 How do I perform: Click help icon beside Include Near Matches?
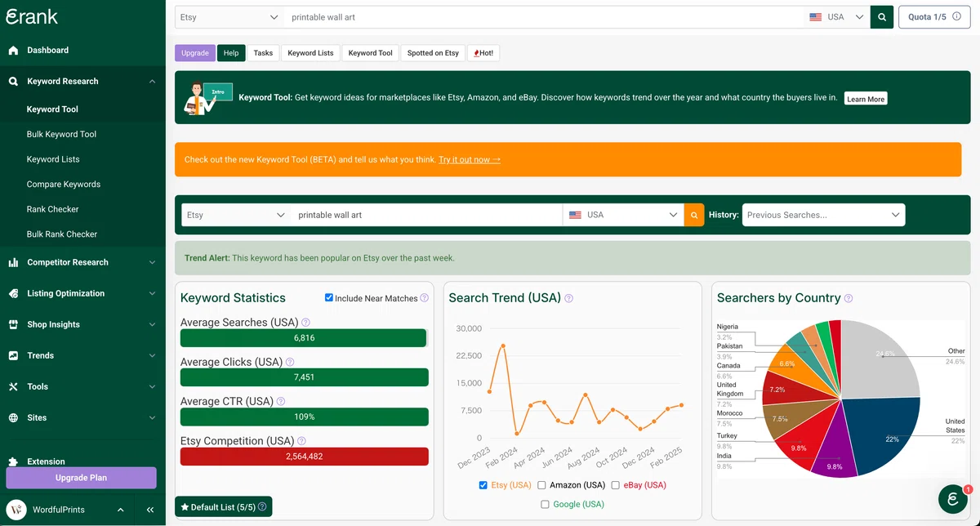(x=425, y=298)
